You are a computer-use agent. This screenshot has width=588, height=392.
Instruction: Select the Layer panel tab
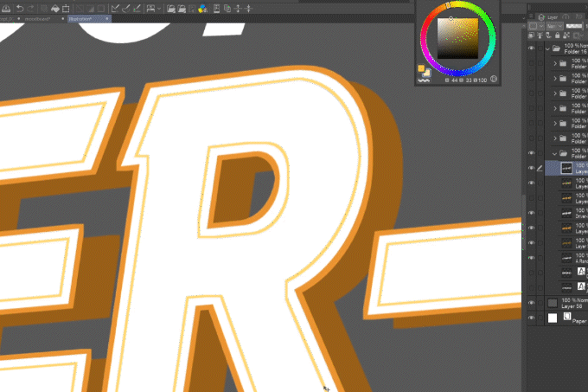(x=552, y=16)
